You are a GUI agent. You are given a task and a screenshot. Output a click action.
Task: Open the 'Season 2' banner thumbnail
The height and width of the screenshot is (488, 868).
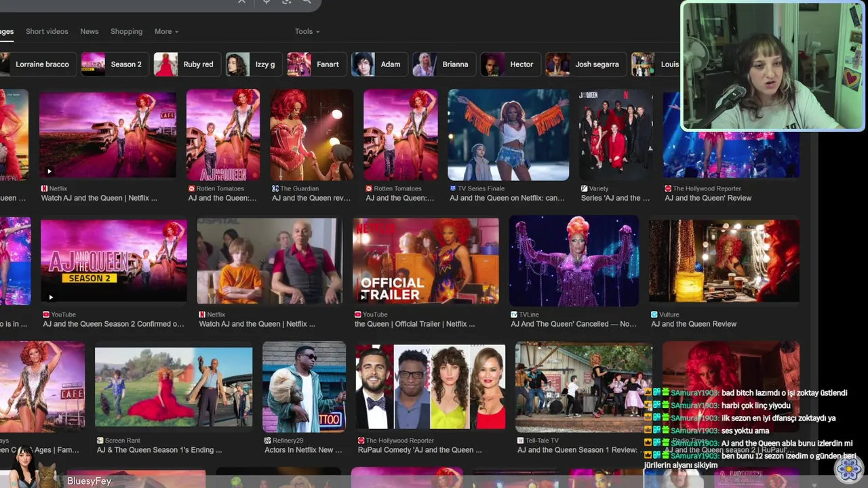coord(113,260)
